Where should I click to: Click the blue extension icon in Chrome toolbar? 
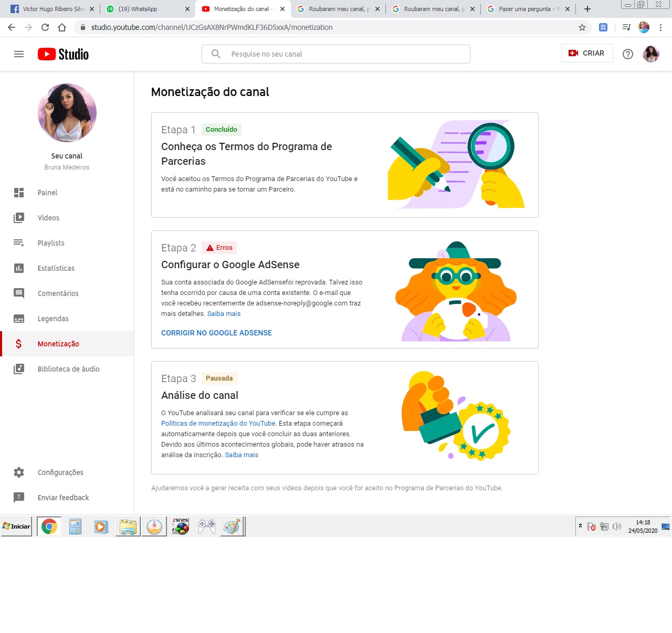pyautogui.click(x=603, y=27)
